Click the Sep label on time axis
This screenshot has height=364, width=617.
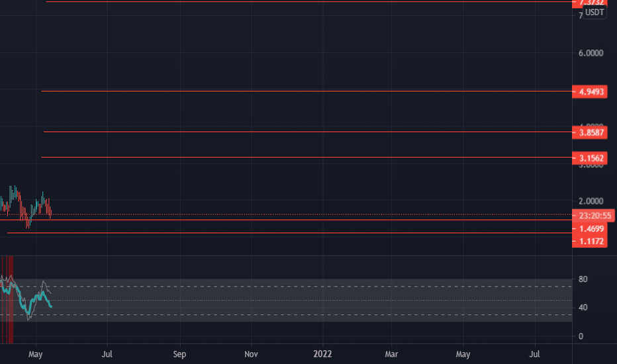(x=179, y=354)
